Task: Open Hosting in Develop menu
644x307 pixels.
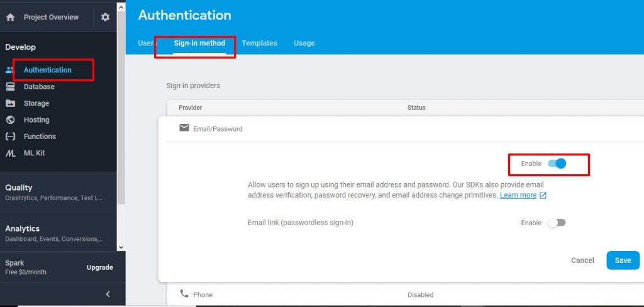Action: pos(36,120)
